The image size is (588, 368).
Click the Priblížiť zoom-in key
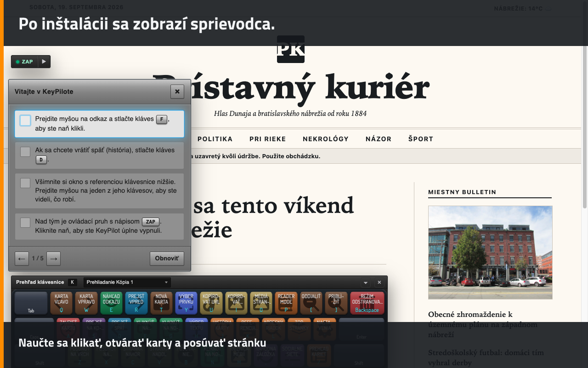[336, 303]
